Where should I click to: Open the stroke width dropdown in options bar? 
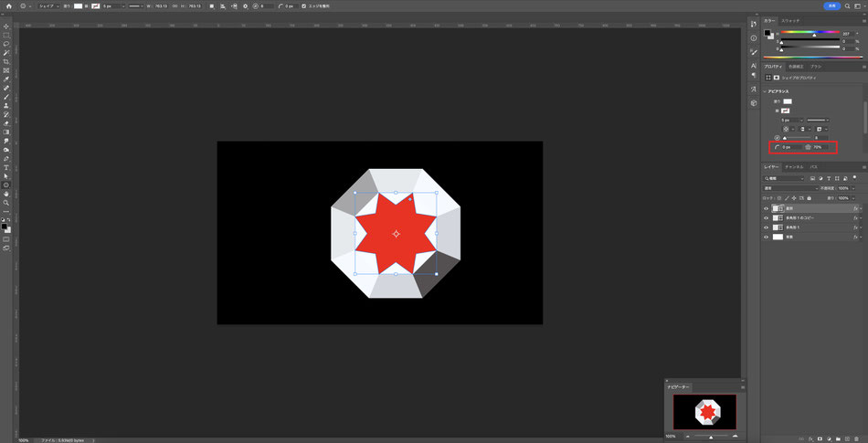click(122, 6)
